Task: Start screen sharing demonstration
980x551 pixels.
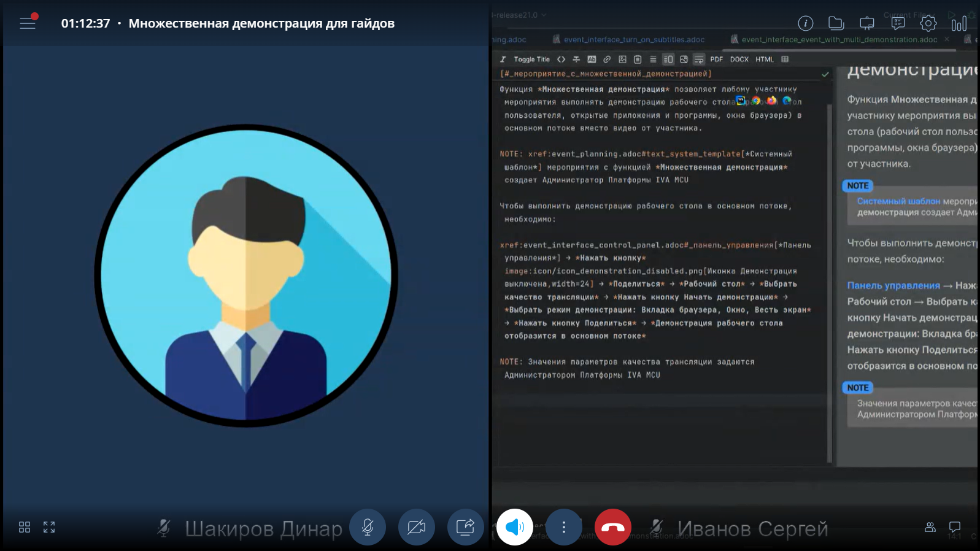Action: tap(465, 527)
